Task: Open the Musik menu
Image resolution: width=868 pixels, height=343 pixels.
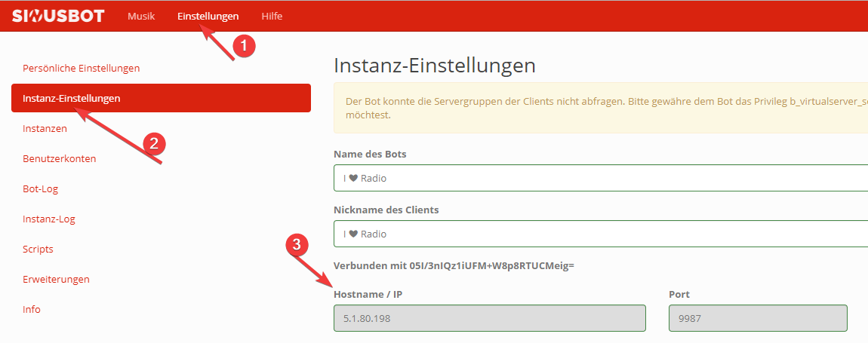Action: click(141, 16)
